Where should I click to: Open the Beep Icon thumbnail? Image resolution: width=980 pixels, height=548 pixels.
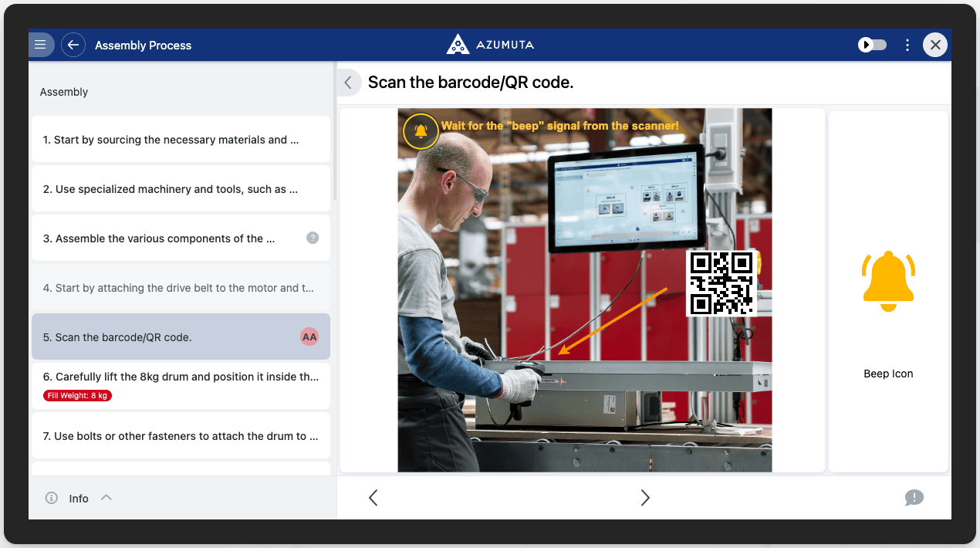tap(888, 292)
